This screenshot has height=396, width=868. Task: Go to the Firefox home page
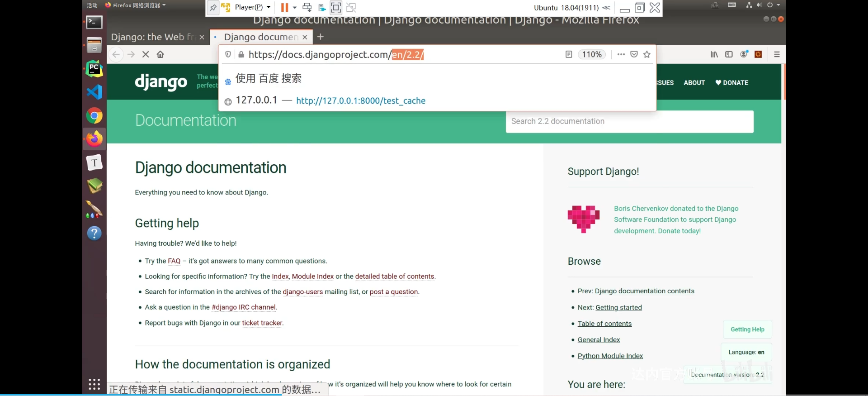tap(160, 54)
